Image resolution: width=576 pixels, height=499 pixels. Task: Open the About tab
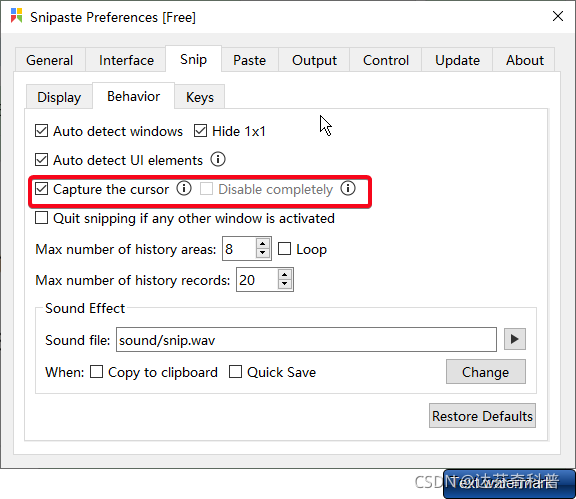point(525,60)
